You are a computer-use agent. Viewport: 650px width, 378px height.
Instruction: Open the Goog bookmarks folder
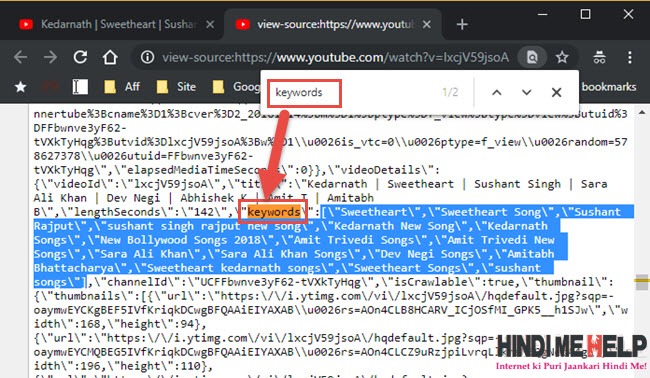tap(236, 87)
